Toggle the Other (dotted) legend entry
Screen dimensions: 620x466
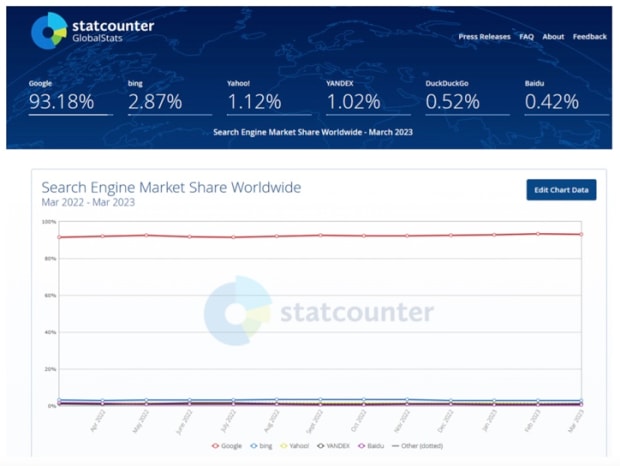pos(417,446)
